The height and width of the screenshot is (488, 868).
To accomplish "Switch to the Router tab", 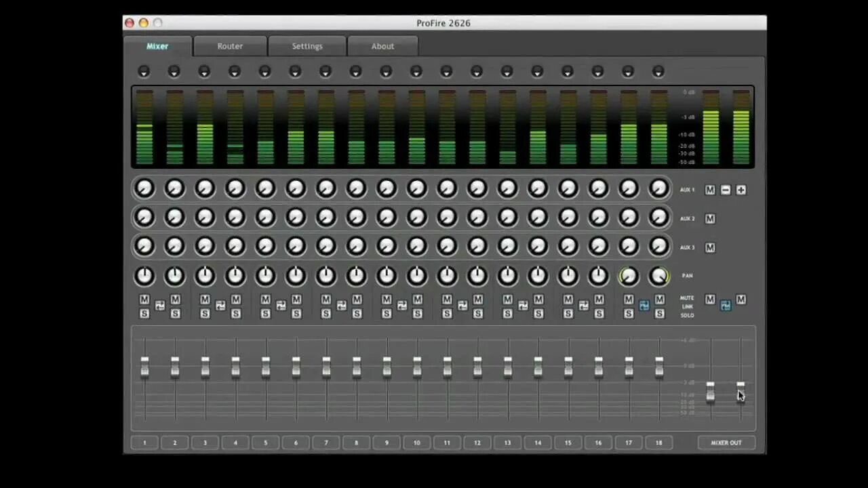I will point(229,46).
